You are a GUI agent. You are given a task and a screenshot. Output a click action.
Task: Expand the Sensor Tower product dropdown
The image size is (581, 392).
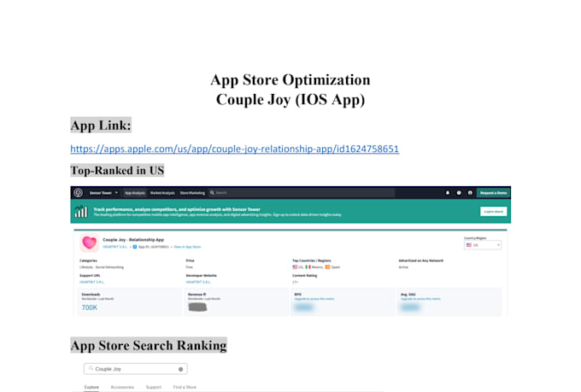tap(103, 193)
